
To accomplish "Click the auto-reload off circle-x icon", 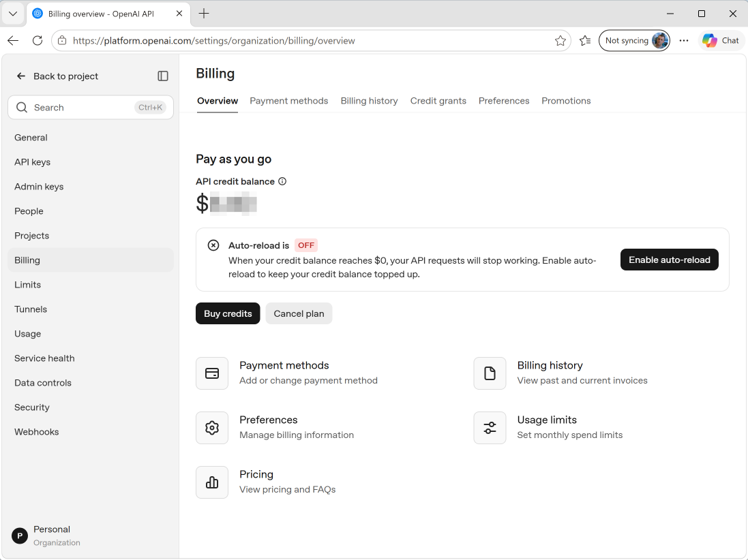I will click(213, 245).
